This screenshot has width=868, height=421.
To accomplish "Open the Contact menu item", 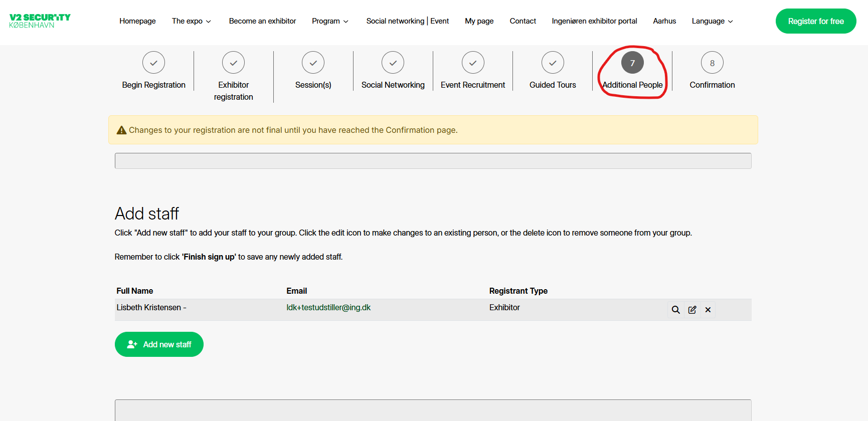I will point(523,21).
